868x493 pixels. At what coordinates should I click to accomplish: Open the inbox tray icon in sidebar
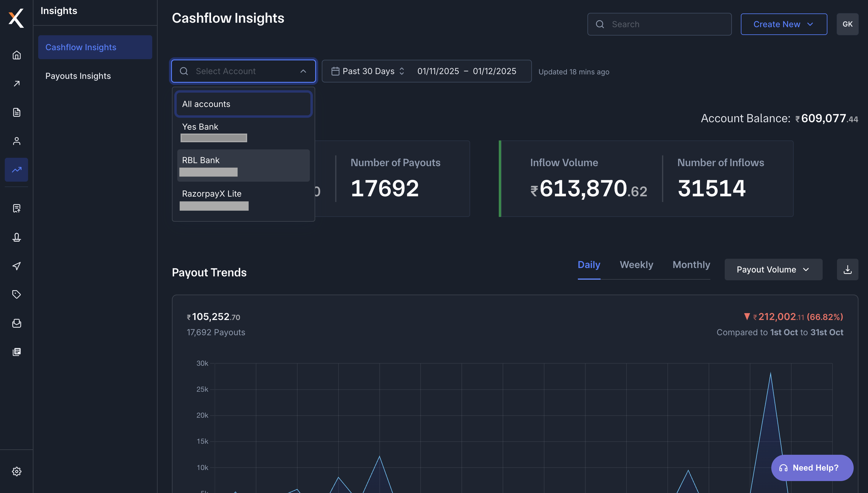coord(16,323)
